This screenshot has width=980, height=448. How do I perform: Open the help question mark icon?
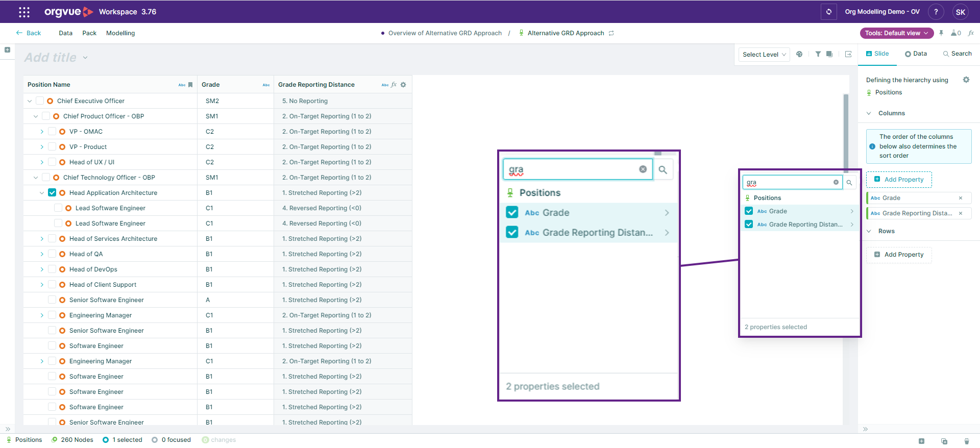tap(936, 12)
